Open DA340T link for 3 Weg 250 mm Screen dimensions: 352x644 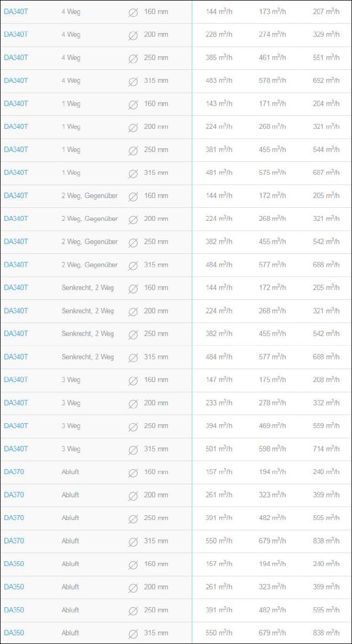tap(16, 425)
